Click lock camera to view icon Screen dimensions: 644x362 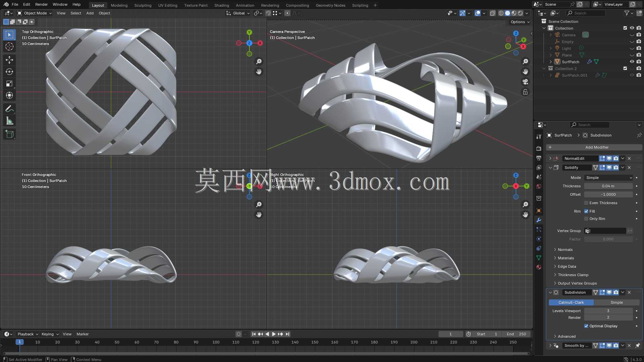pos(525,92)
